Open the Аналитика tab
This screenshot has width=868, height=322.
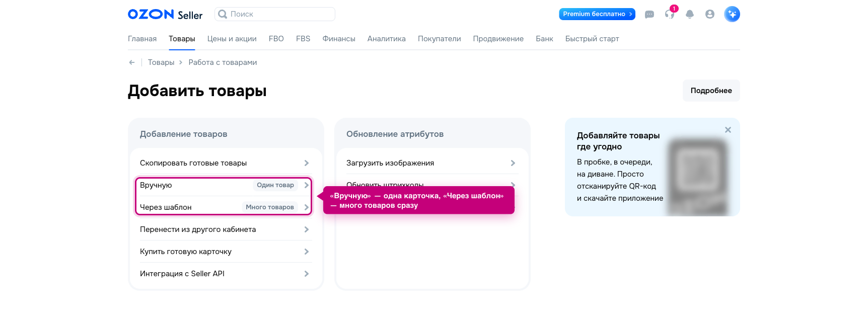[x=387, y=39]
